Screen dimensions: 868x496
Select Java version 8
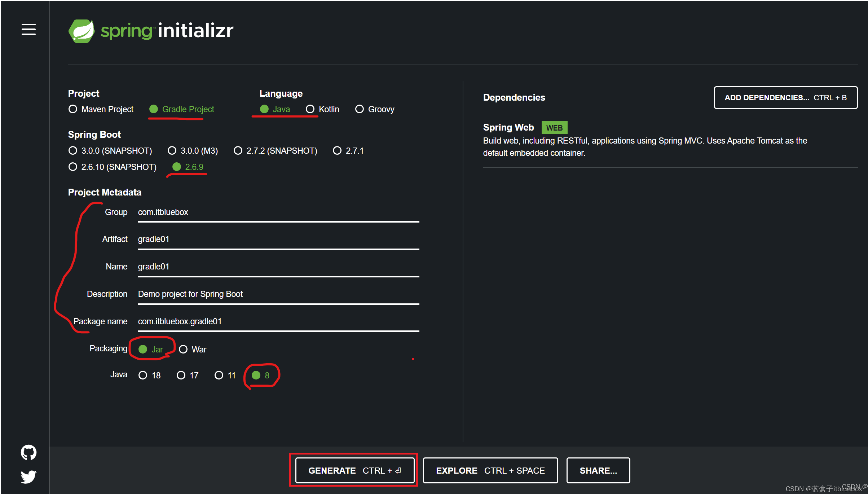point(261,376)
